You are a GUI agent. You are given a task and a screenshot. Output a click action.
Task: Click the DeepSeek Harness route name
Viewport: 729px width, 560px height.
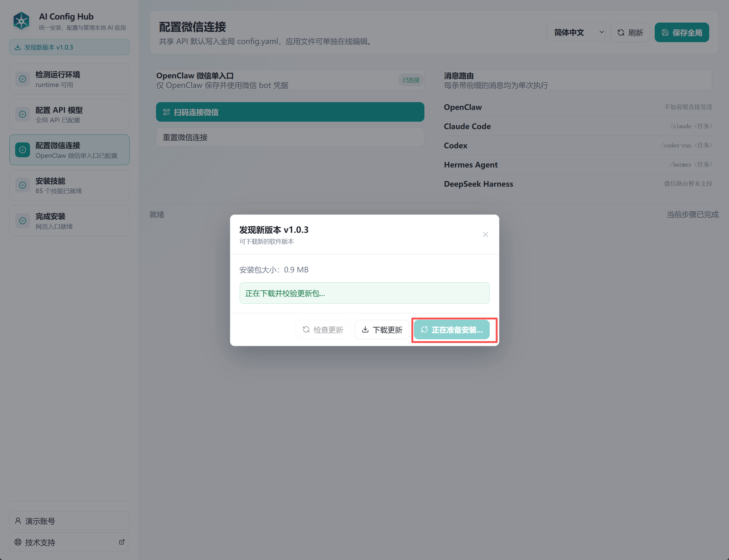[478, 184]
